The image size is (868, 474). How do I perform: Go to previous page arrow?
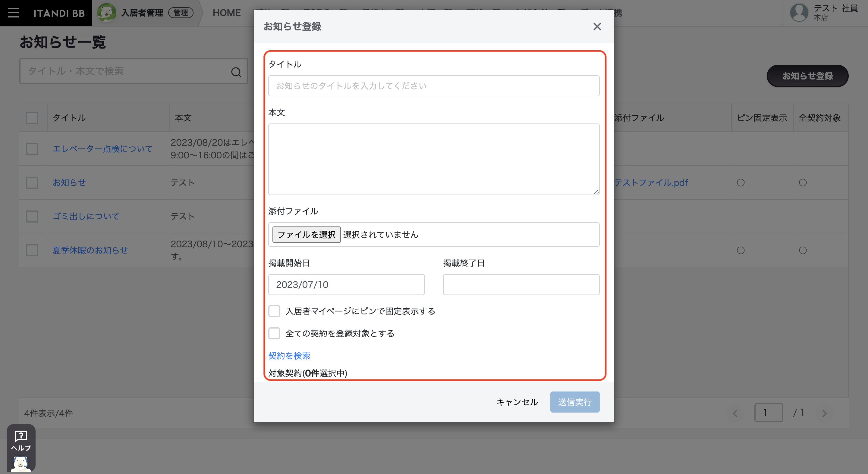point(735,413)
